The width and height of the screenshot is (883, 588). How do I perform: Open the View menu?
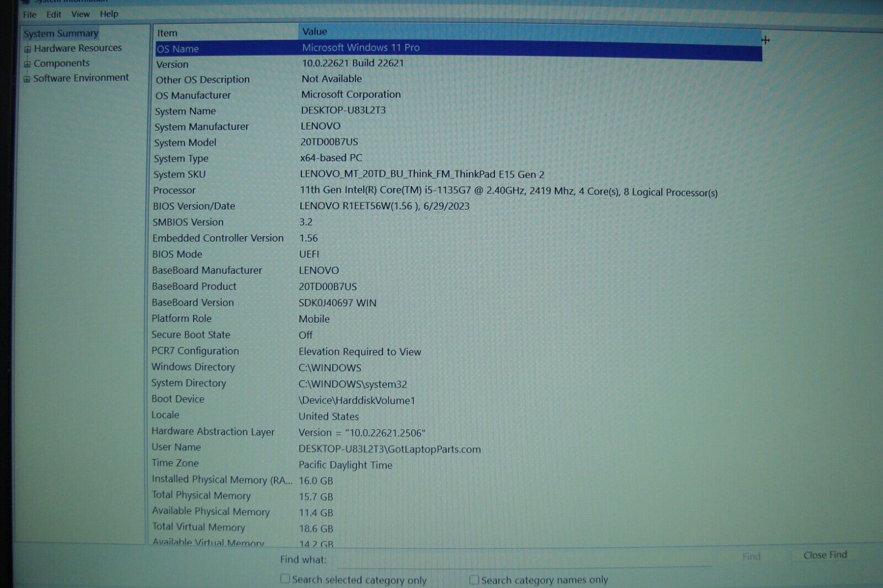pyautogui.click(x=80, y=14)
